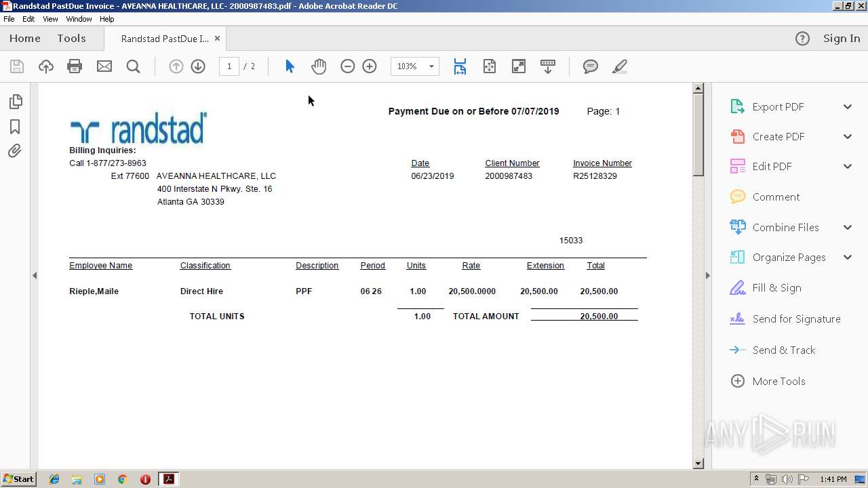Click the page number input field
This screenshot has width=868, height=488.
coord(229,66)
